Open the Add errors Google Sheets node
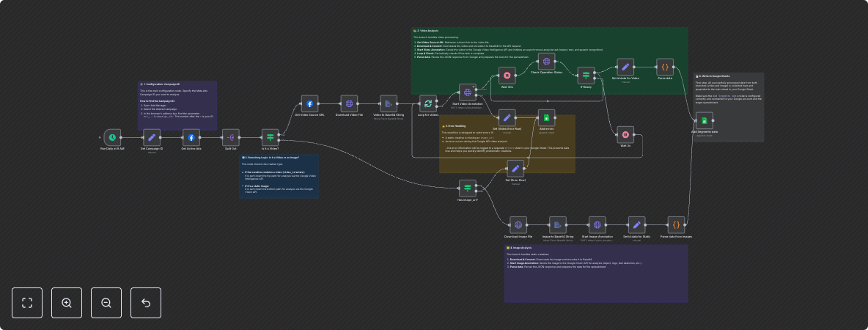Image resolution: width=868 pixels, height=330 pixels. (546, 117)
